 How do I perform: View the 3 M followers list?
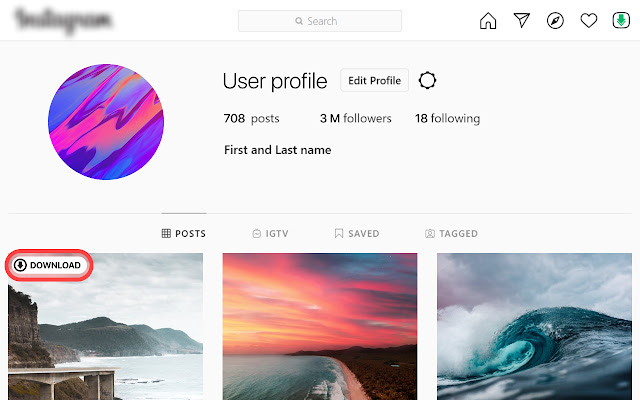(356, 118)
